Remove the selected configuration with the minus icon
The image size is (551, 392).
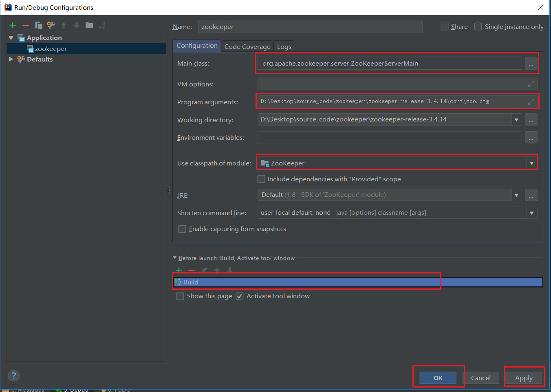coord(26,25)
